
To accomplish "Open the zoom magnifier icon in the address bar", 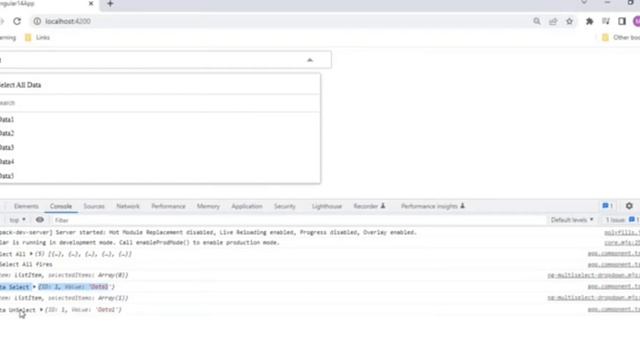I will pyautogui.click(x=537, y=21).
